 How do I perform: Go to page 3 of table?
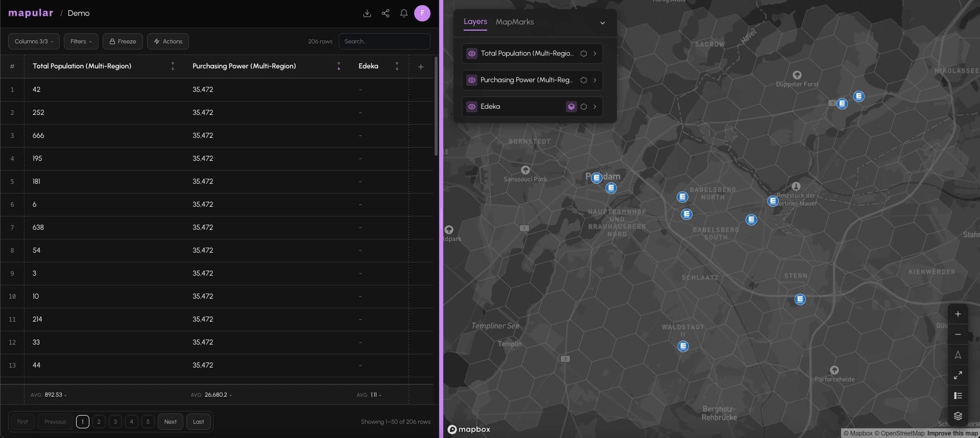click(x=115, y=422)
